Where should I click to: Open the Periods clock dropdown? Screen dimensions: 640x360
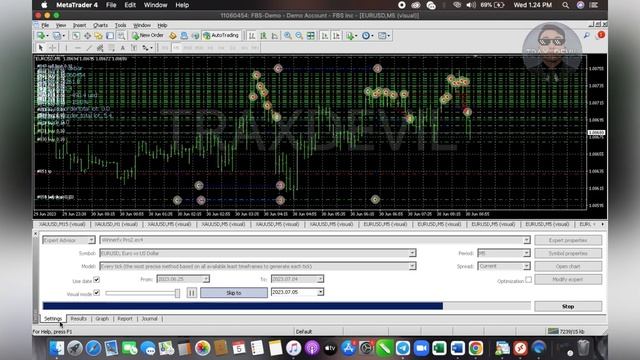[x=367, y=36]
